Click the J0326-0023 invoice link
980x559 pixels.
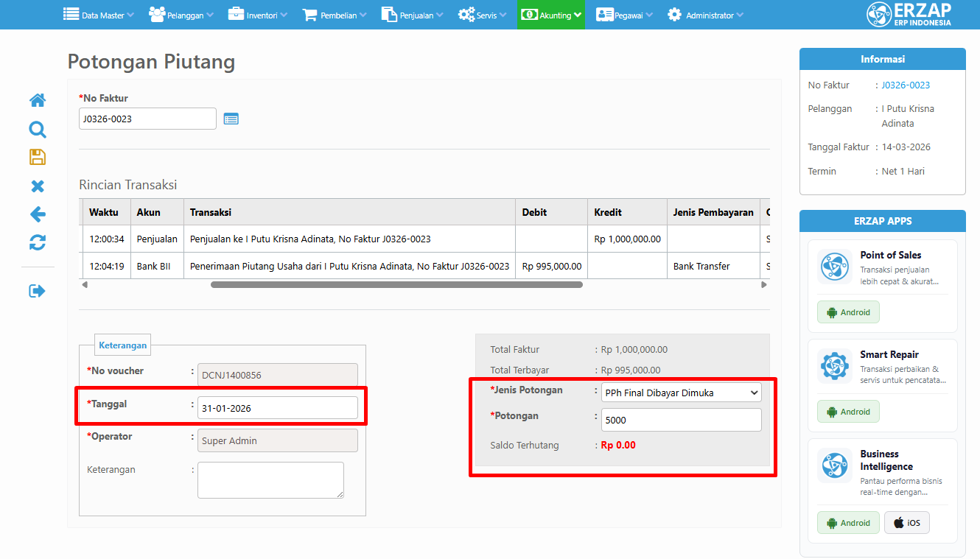tap(906, 85)
